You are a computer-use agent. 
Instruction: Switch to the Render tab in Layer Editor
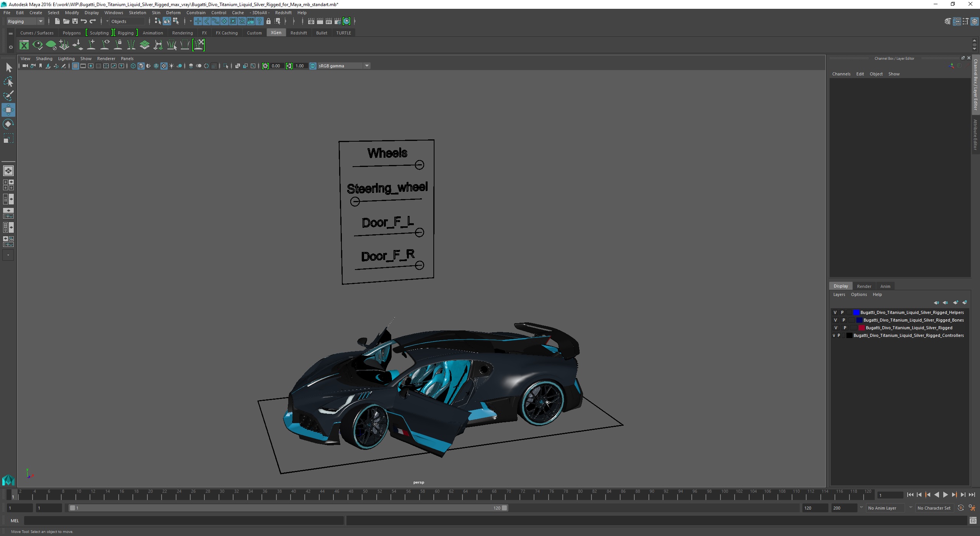click(x=864, y=286)
